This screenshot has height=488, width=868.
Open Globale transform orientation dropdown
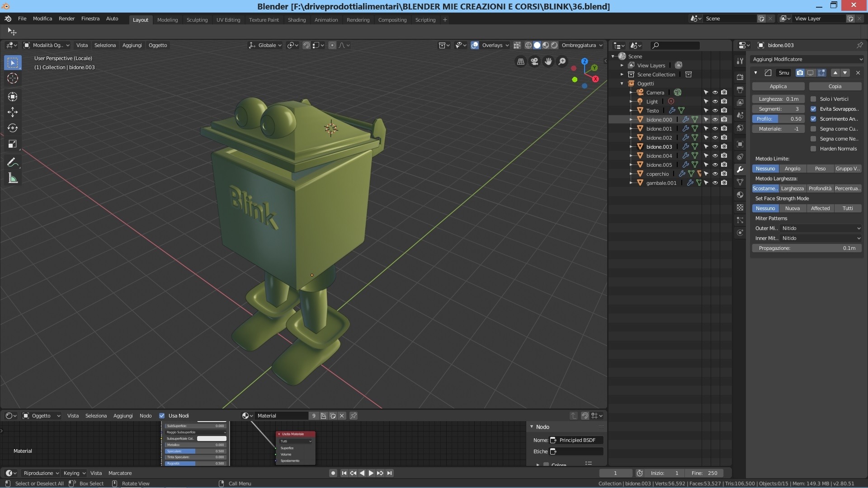pyautogui.click(x=265, y=45)
